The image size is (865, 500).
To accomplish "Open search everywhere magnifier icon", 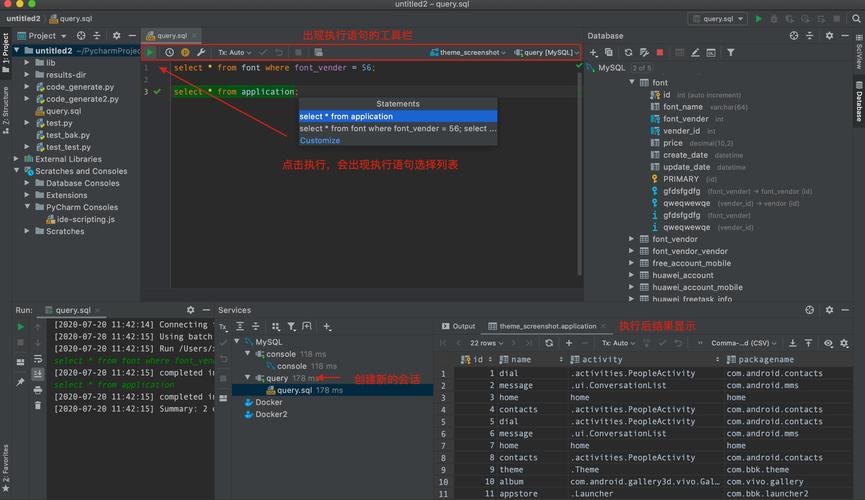I will (x=856, y=19).
